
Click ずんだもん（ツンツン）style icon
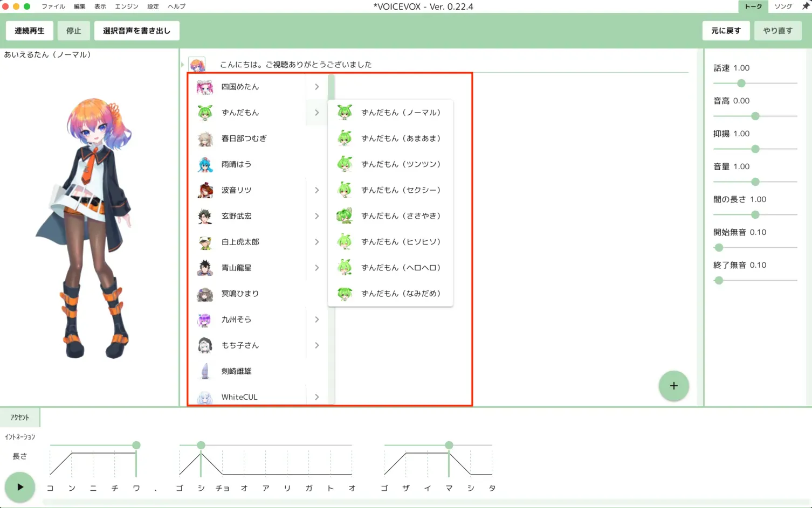pyautogui.click(x=345, y=164)
